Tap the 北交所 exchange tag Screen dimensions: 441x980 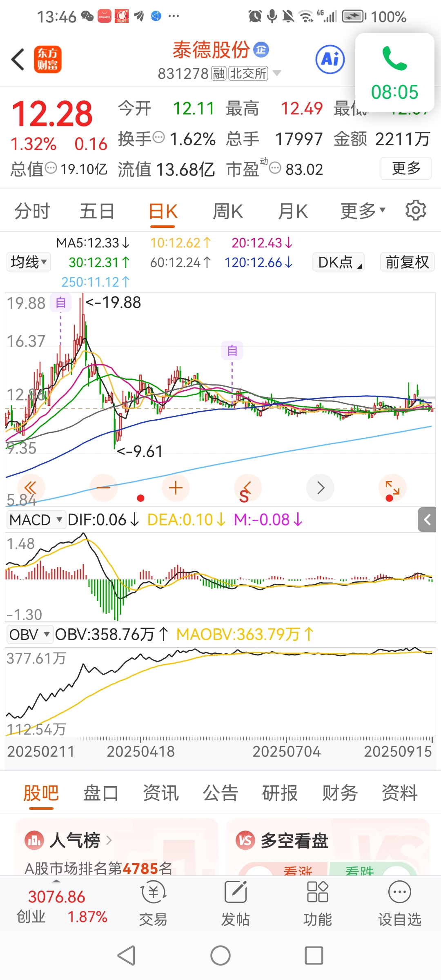coord(248,73)
